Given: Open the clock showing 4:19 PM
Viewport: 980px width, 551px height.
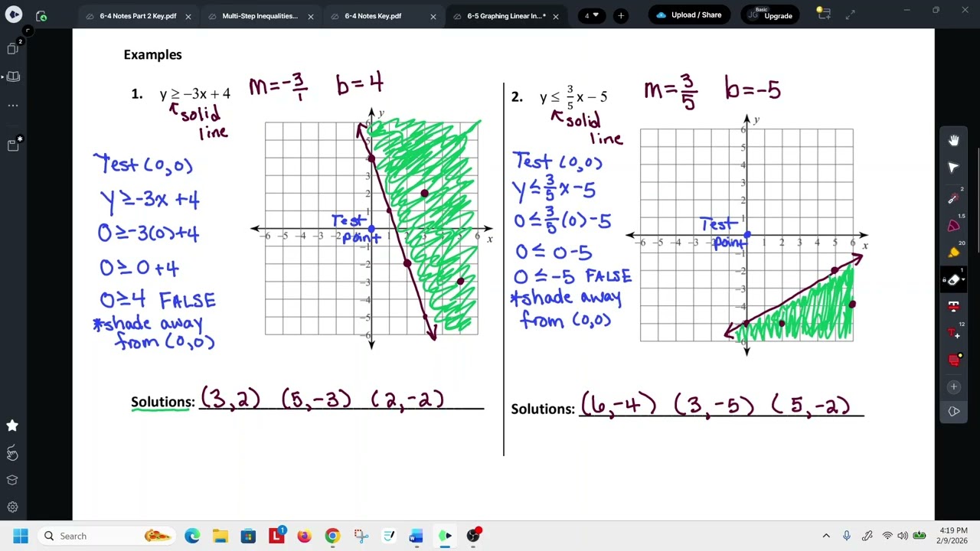Looking at the screenshot, I should tap(952, 536).
